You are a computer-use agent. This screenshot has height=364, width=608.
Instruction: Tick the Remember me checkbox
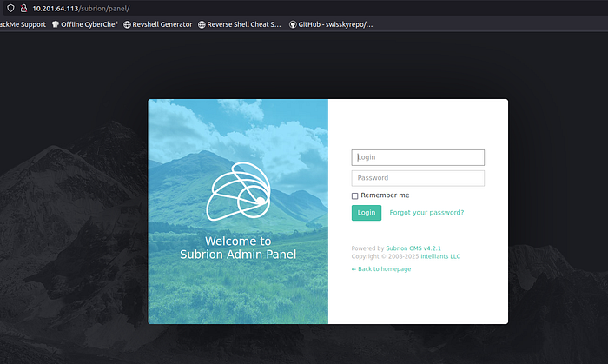click(x=354, y=195)
